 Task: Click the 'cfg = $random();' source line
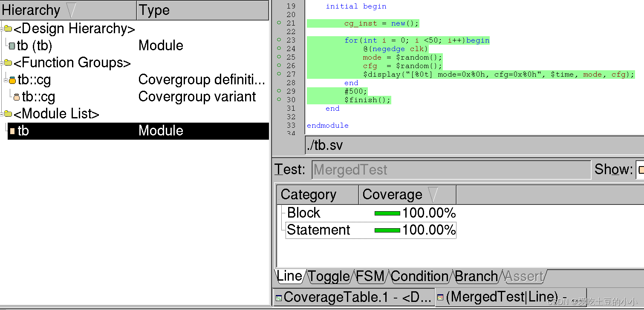(x=403, y=66)
